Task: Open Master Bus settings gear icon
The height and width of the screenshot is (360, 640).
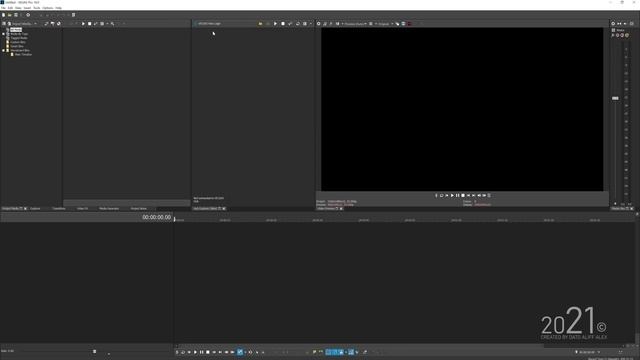Action: pyautogui.click(x=613, y=24)
